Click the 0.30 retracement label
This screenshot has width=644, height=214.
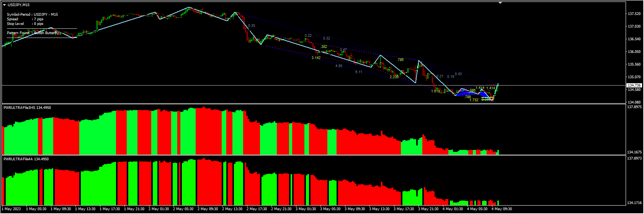click(x=252, y=26)
